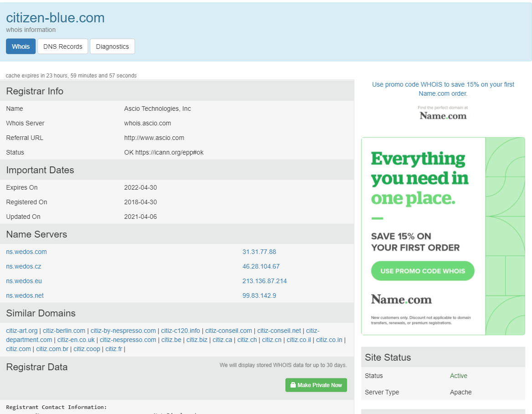
Task: Click the Registrant Contact Information line
Action: coord(57,407)
